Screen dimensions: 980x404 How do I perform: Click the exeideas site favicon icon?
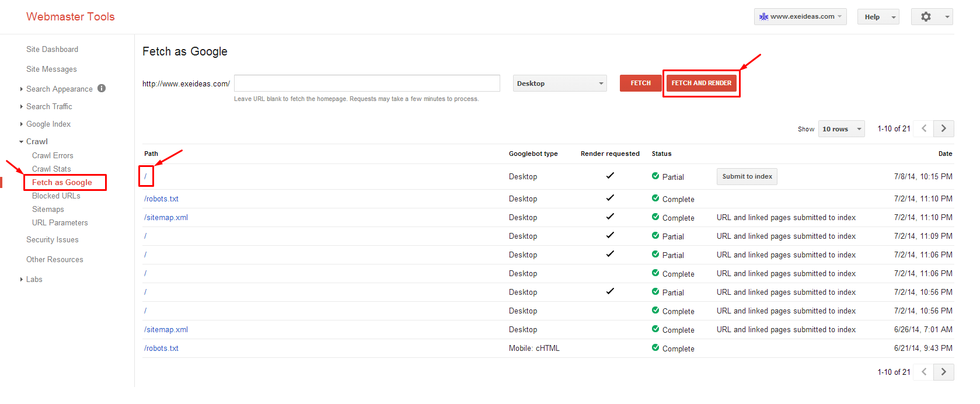pos(763,17)
